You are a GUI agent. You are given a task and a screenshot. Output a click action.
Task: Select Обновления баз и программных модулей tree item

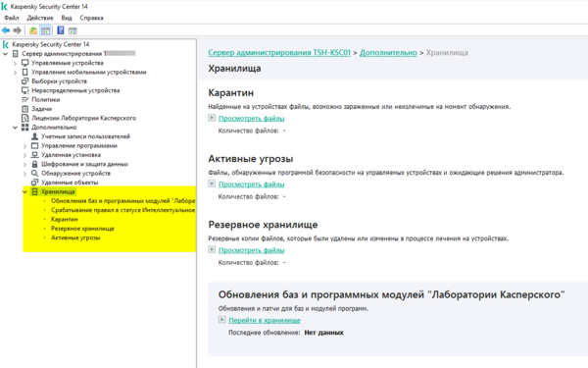(123, 201)
